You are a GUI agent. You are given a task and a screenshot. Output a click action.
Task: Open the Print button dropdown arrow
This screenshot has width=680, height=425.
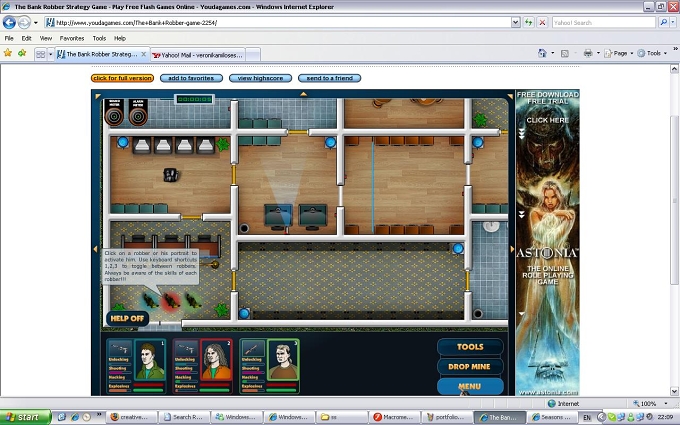pos(598,53)
